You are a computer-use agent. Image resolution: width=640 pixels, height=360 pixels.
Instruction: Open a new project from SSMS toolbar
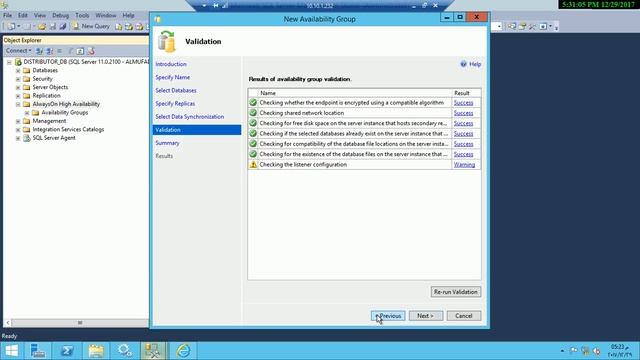[11, 26]
